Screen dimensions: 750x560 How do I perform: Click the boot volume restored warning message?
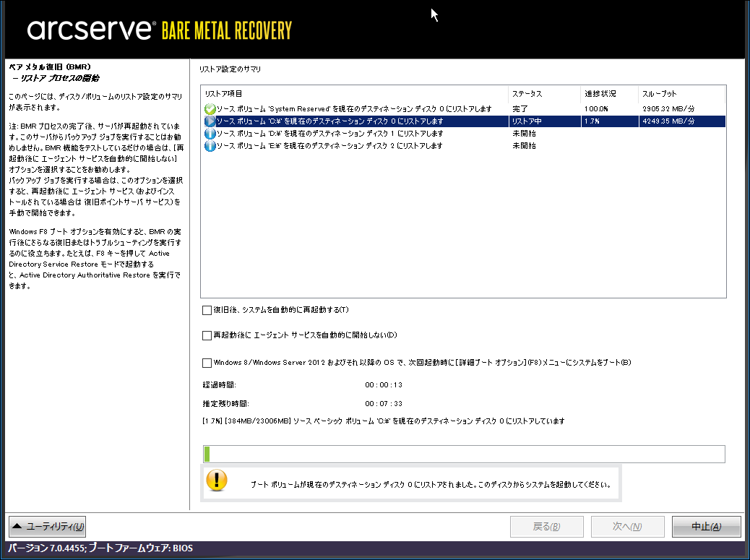[431, 485]
